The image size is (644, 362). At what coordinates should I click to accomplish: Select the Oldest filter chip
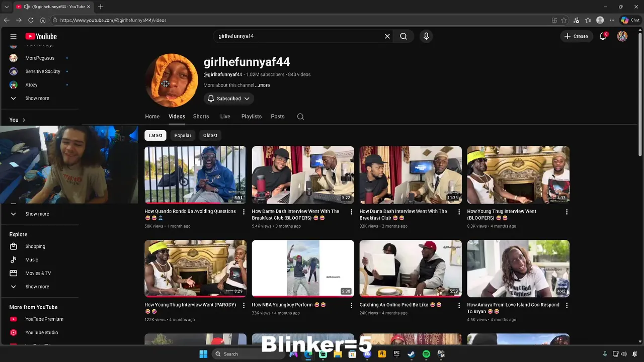[x=210, y=135]
